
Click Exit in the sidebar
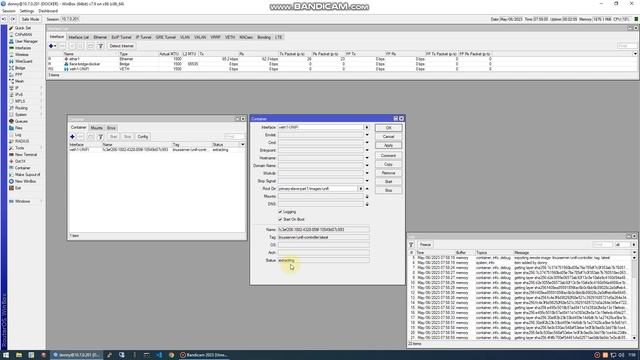[x=18, y=188]
